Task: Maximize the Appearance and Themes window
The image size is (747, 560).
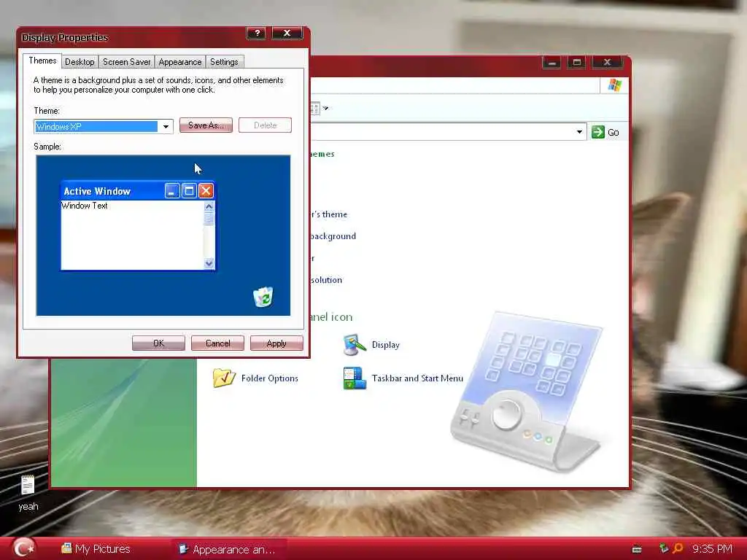Action: click(x=576, y=63)
